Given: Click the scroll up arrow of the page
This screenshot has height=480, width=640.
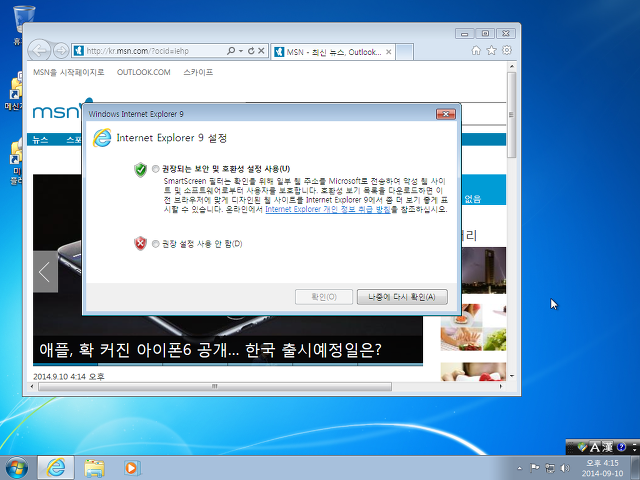Looking at the screenshot, I should click(512, 66).
